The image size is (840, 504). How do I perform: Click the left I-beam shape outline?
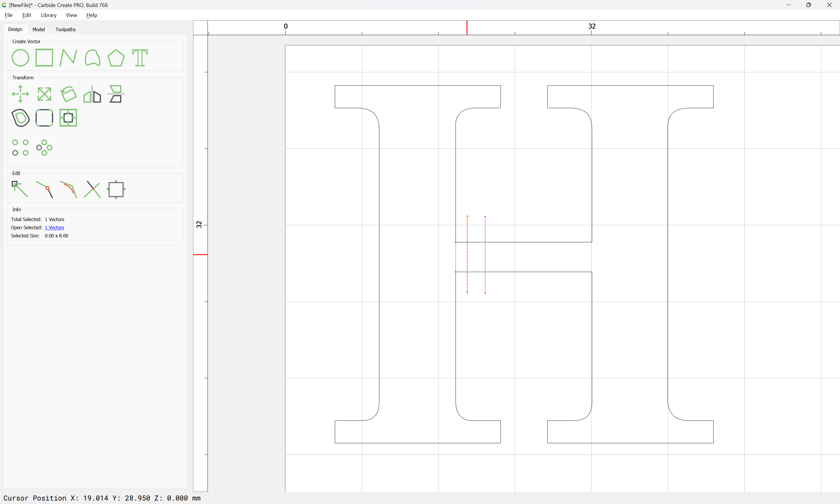point(379,264)
